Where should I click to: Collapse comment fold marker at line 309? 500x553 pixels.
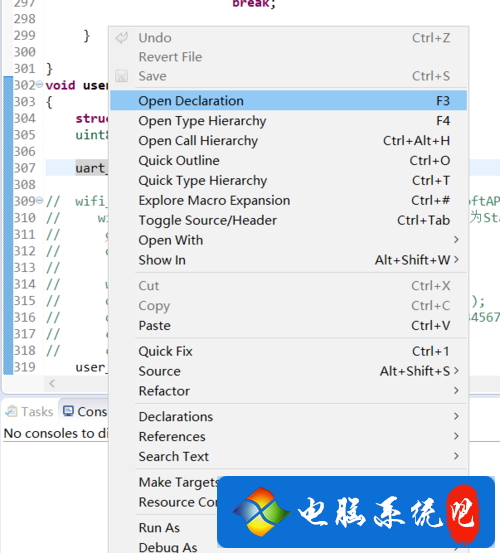pos(39,200)
